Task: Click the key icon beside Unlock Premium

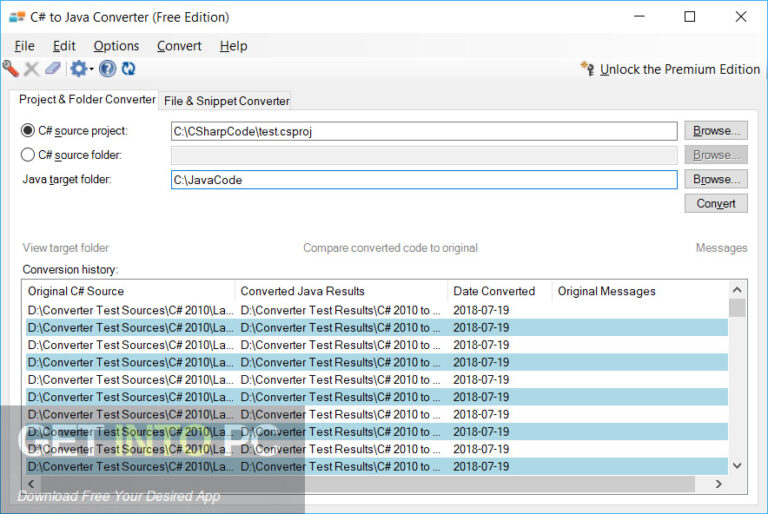Action: click(588, 69)
